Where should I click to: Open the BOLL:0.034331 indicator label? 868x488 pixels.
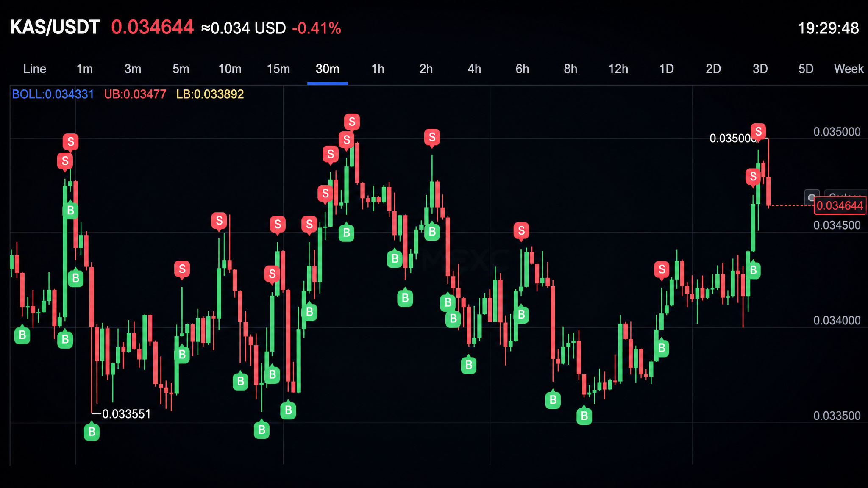click(53, 94)
